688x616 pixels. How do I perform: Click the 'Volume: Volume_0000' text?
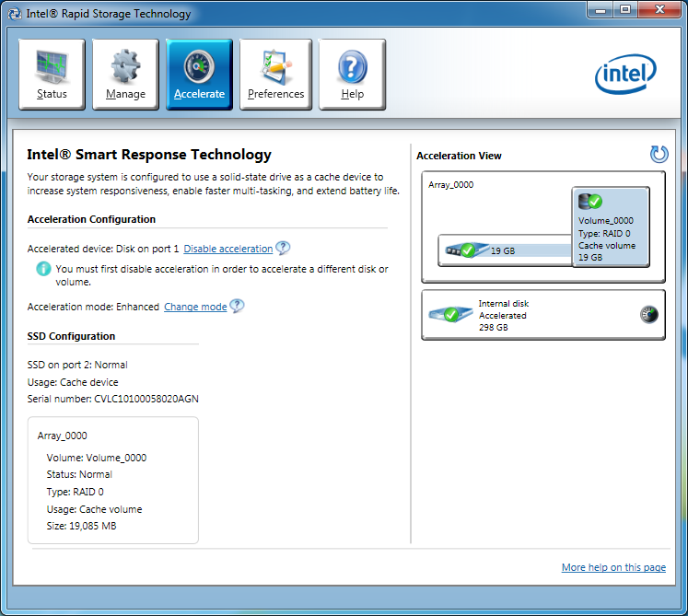97,458
